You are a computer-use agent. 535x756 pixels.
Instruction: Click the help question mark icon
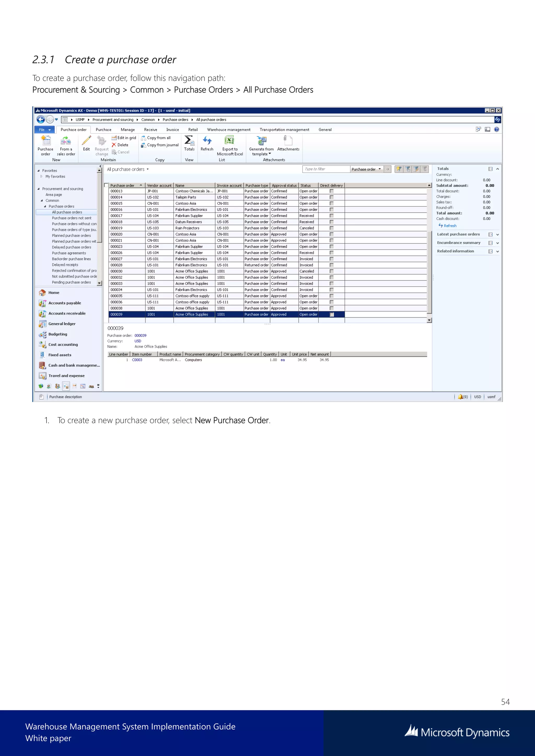(x=496, y=129)
